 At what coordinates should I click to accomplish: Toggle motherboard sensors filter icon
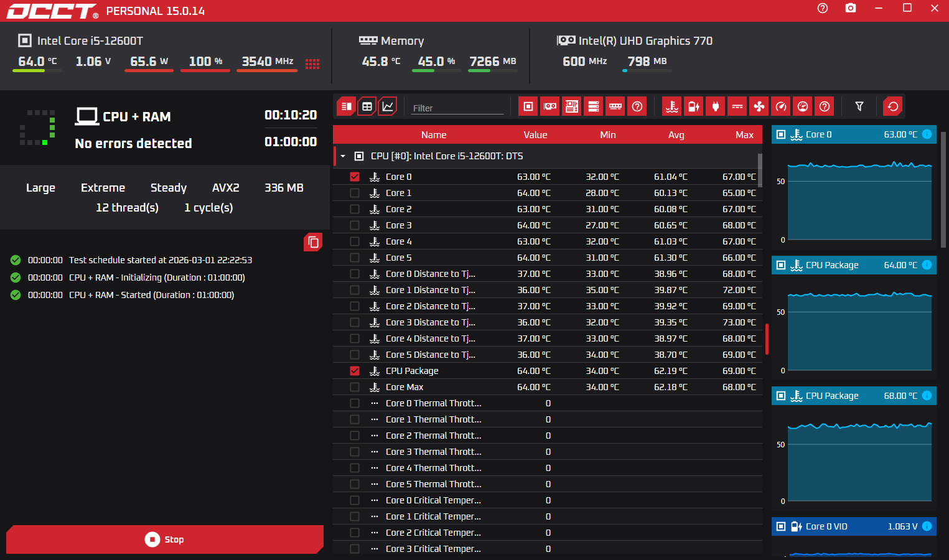click(572, 106)
